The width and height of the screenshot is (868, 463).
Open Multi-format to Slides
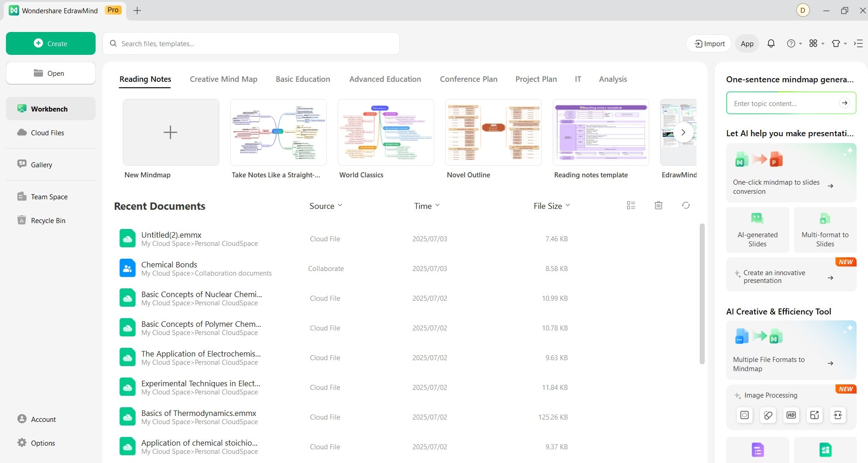click(x=825, y=230)
